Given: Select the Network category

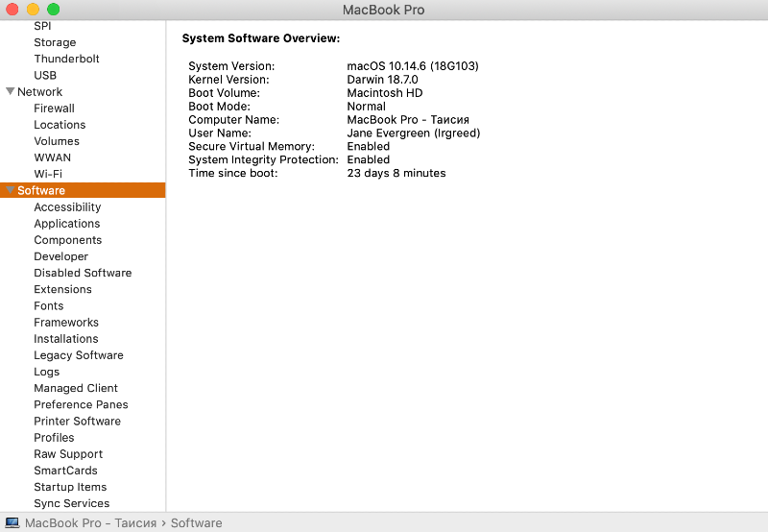Looking at the screenshot, I should pos(39,91).
